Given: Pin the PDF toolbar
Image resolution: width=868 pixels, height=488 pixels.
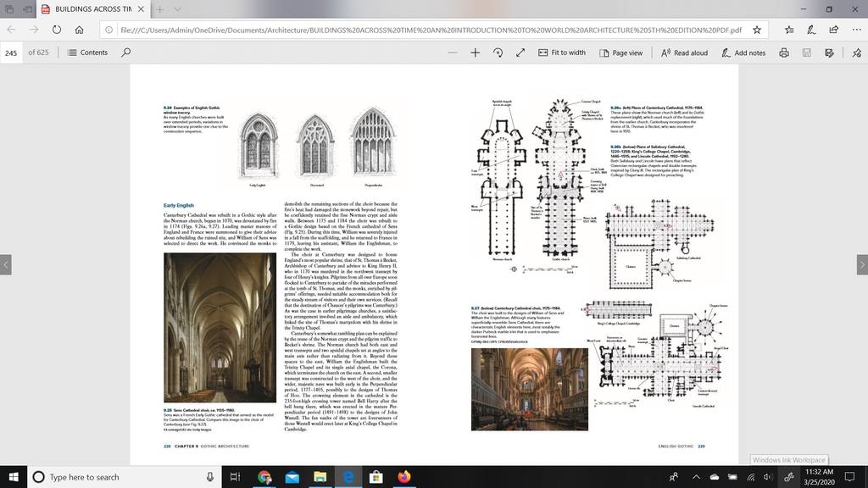Looking at the screenshot, I should [x=856, y=53].
